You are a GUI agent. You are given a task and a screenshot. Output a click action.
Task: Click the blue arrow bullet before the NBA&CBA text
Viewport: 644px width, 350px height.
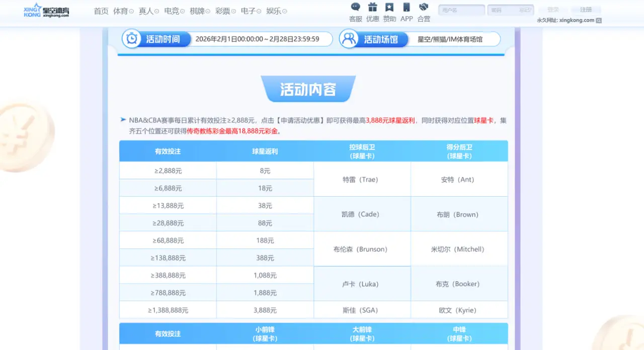coord(123,119)
